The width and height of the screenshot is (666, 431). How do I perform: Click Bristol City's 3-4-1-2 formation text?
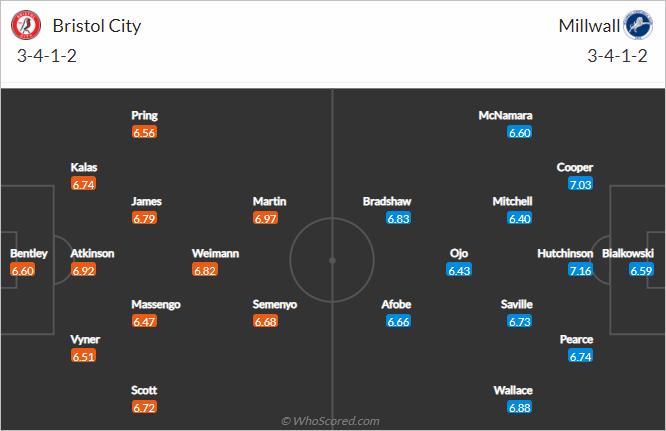(x=47, y=56)
